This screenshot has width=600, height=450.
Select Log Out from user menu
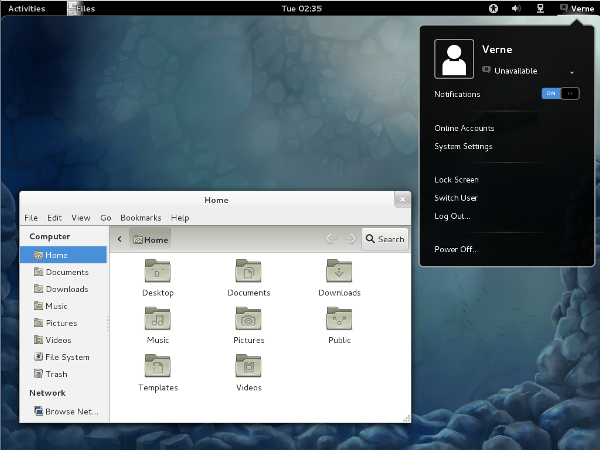[452, 216]
